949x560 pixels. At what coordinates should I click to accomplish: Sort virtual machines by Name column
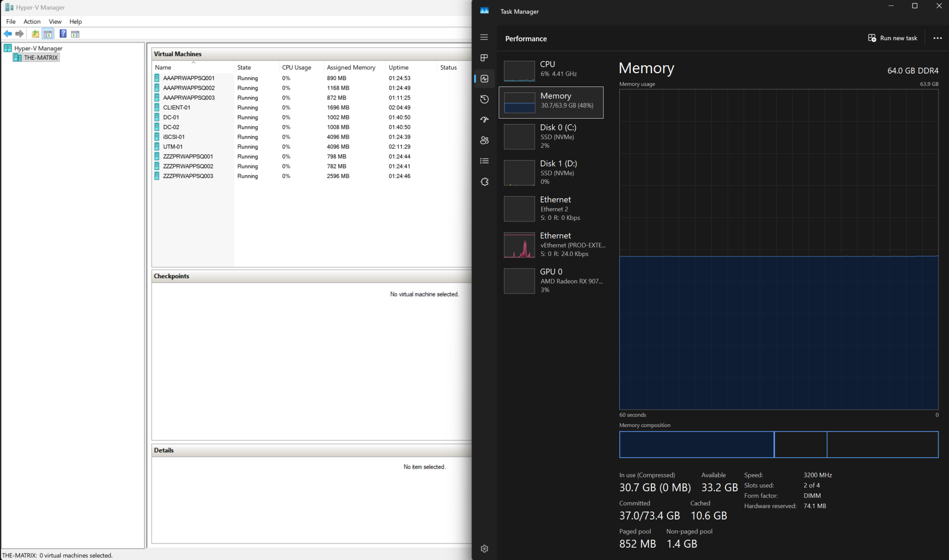(193, 67)
